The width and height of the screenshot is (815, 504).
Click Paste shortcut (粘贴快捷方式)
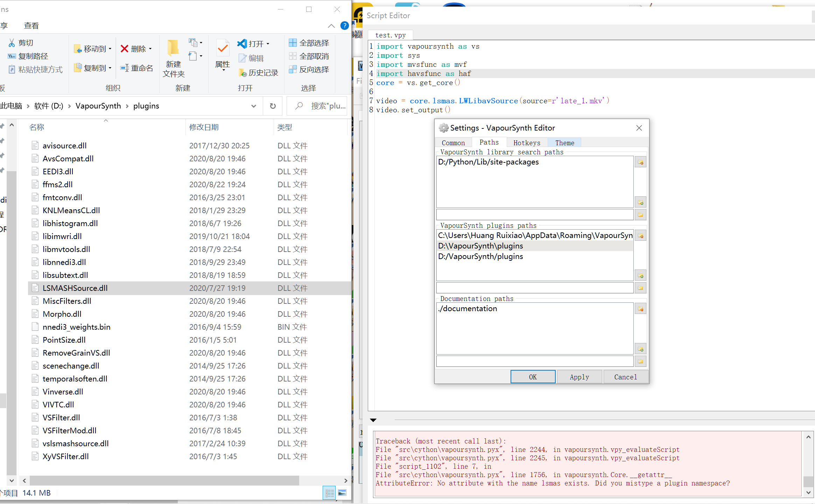[x=35, y=69]
